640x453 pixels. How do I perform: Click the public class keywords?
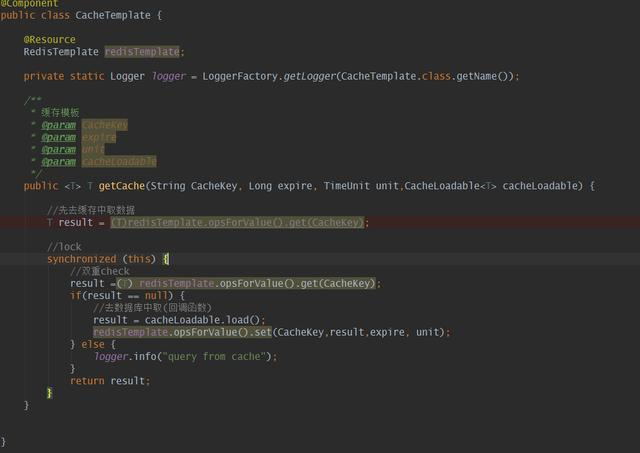[35, 16]
